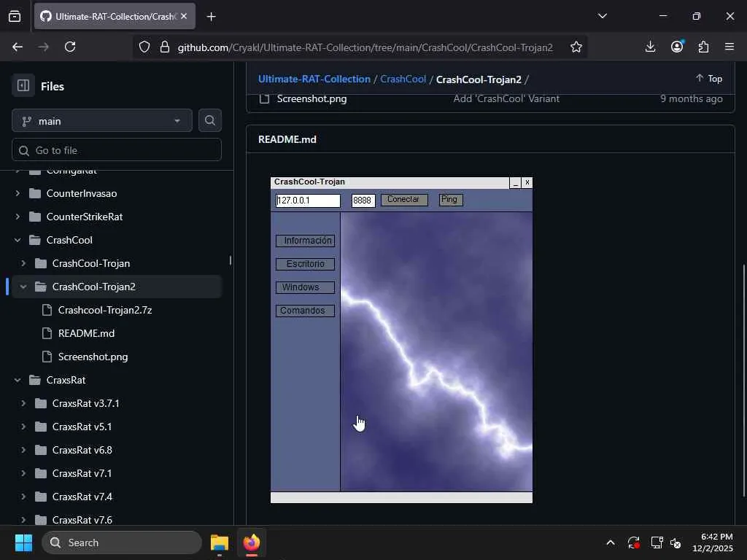
Task: Expand the CraxsRat v3.7.1 chevron
Action: click(23, 403)
